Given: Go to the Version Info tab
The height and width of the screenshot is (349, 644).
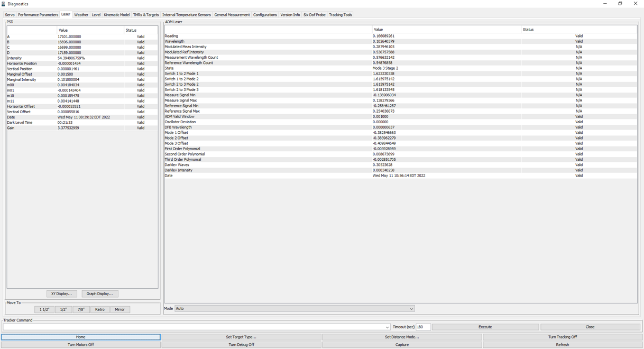Looking at the screenshot, I should (x=290, y=15).
